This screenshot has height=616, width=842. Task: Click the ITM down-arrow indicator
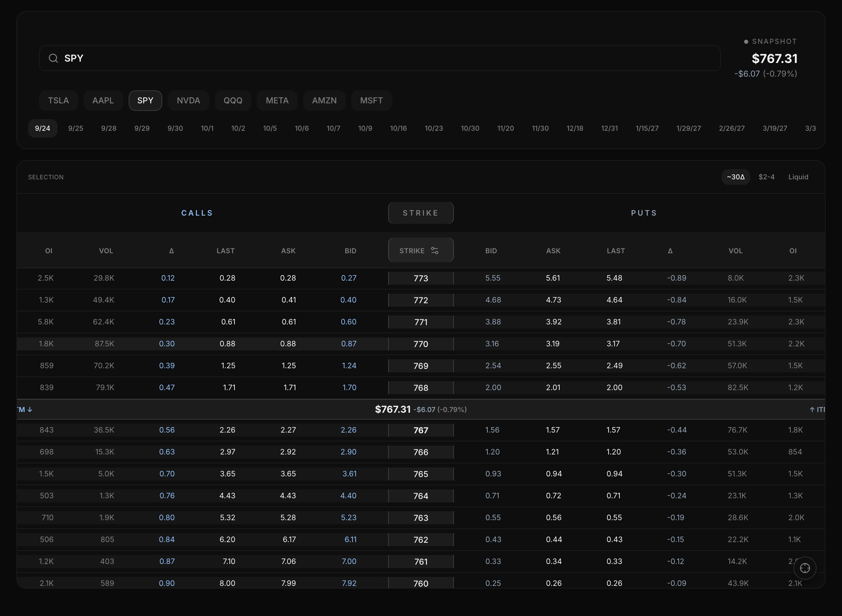(25, 409)
